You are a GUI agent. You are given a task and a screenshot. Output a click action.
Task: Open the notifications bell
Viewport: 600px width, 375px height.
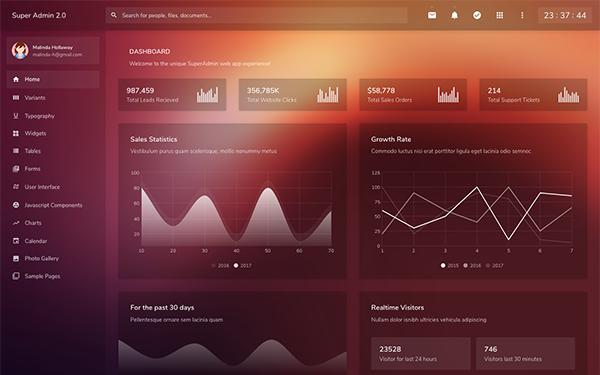tap(454, 15)
